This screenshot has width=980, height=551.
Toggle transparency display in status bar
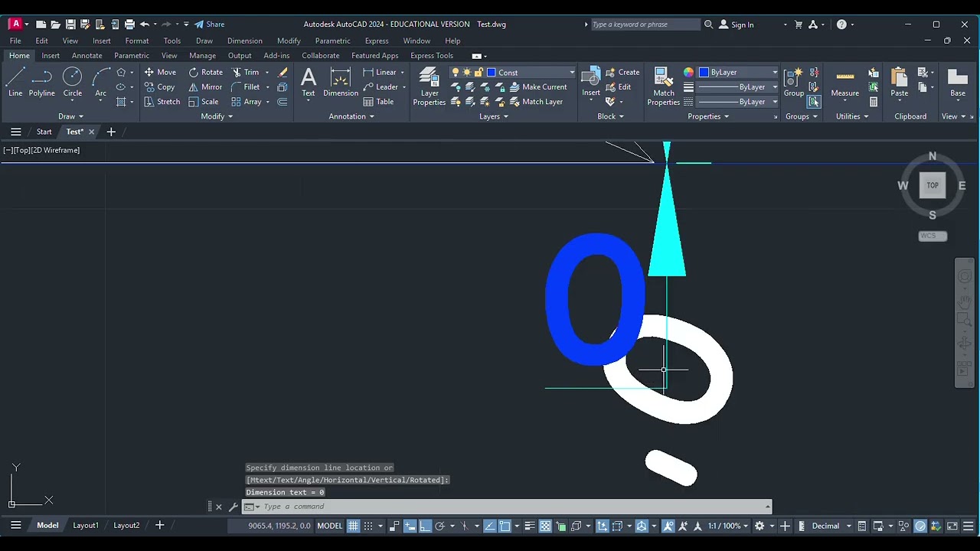point(545,527)
